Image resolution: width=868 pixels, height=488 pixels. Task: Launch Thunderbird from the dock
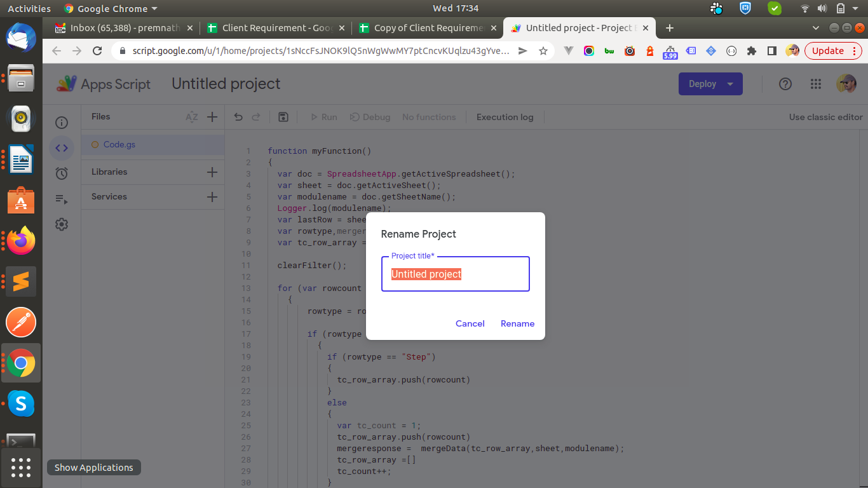(x=21, y=36)
